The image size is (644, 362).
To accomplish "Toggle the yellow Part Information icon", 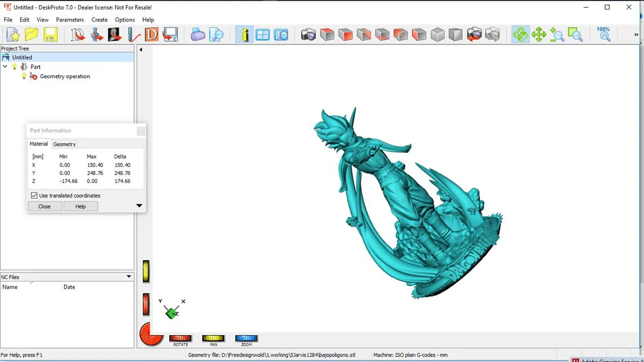I will (x=244, y=35).
